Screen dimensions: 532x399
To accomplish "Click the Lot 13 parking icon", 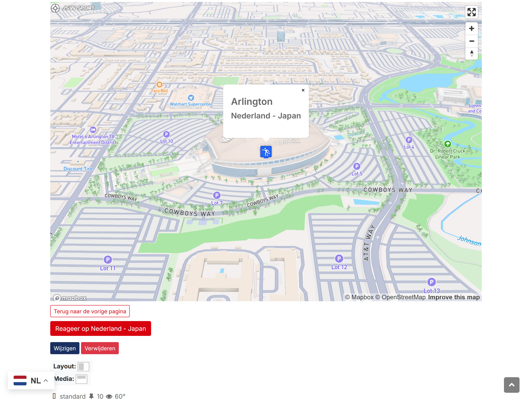I will tap(432, 282).
